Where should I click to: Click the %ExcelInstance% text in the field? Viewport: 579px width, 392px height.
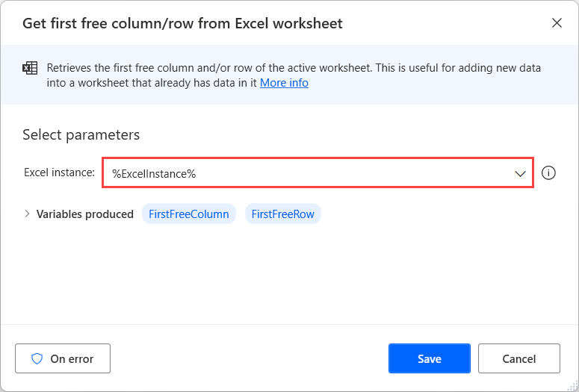tap(154, 173)
